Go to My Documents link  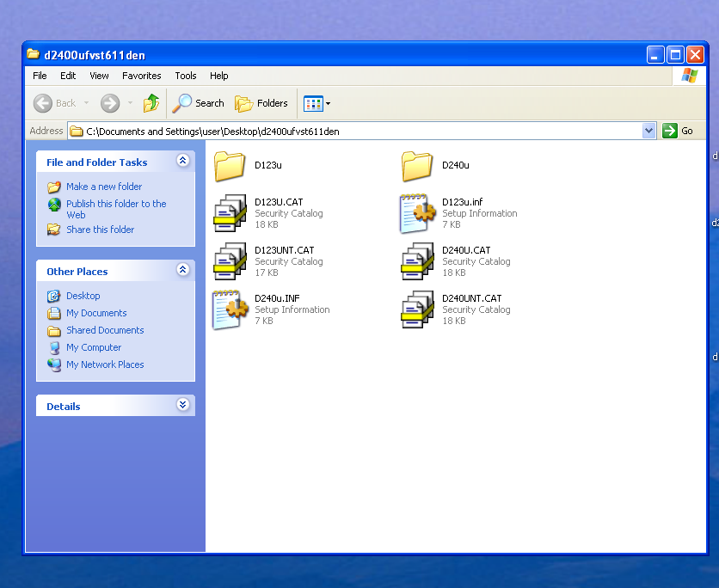(96, 313)
